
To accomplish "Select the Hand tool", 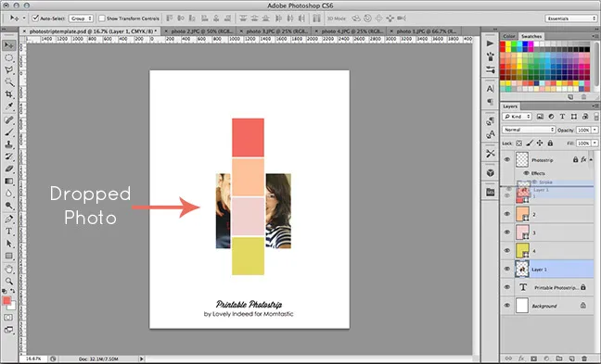I will point(9,269).
